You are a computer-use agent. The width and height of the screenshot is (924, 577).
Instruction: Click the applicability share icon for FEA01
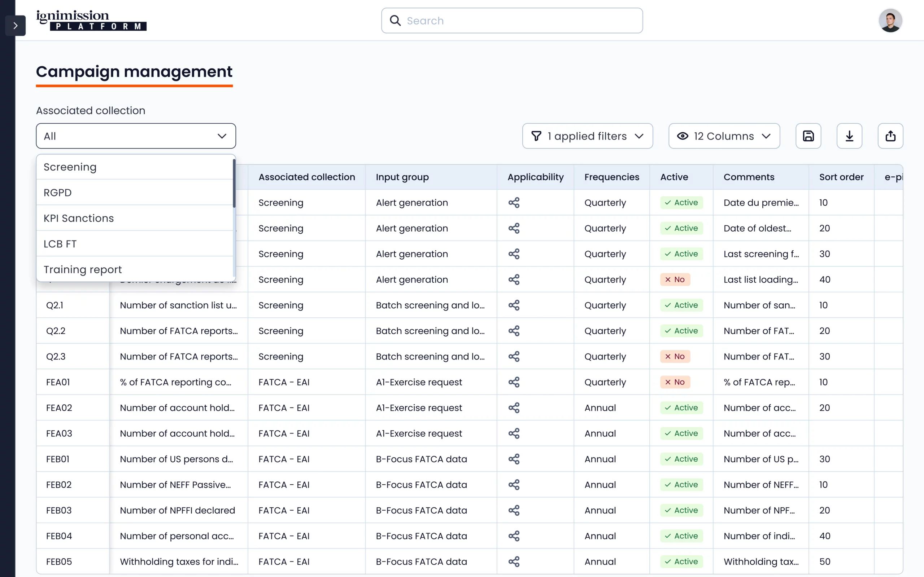(514, 382)
